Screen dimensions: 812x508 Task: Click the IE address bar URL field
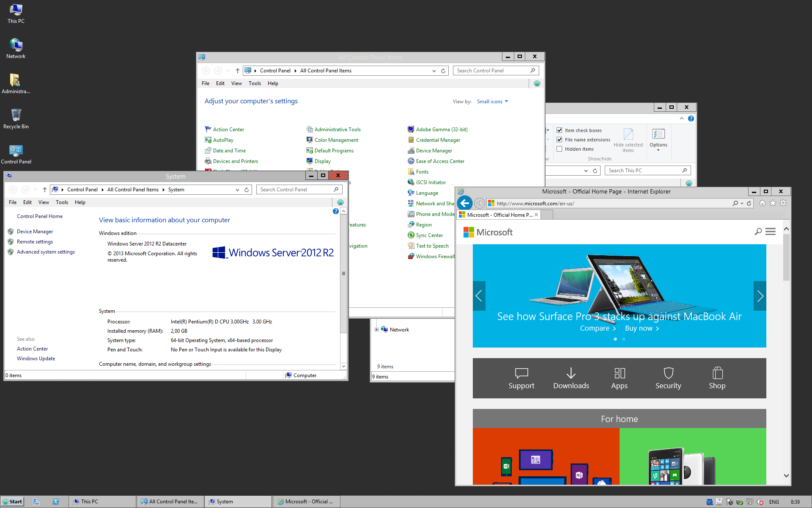pyautogui.click(x=613, y=204)
